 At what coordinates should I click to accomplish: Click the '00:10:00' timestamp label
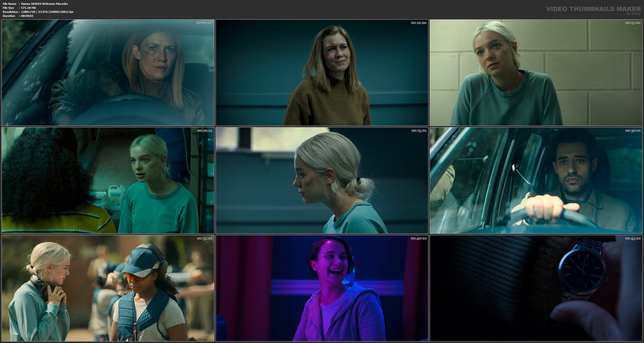[418, 23]
